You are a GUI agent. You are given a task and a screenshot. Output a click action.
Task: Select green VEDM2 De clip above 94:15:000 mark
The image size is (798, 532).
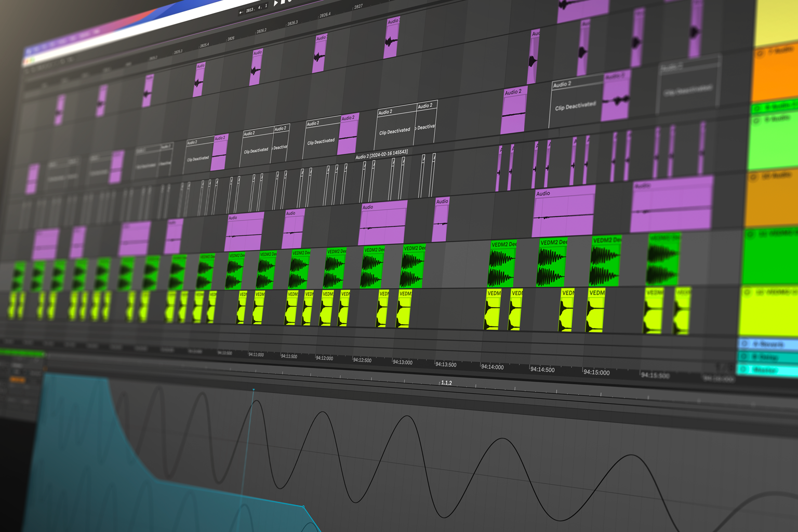pos(605,261)
